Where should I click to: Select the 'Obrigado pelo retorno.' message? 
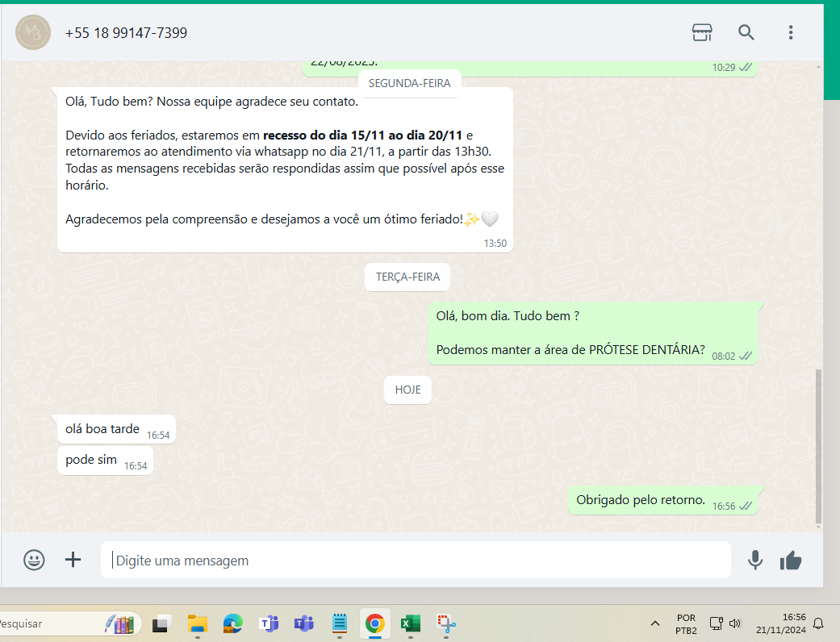[x=663, y=501]
